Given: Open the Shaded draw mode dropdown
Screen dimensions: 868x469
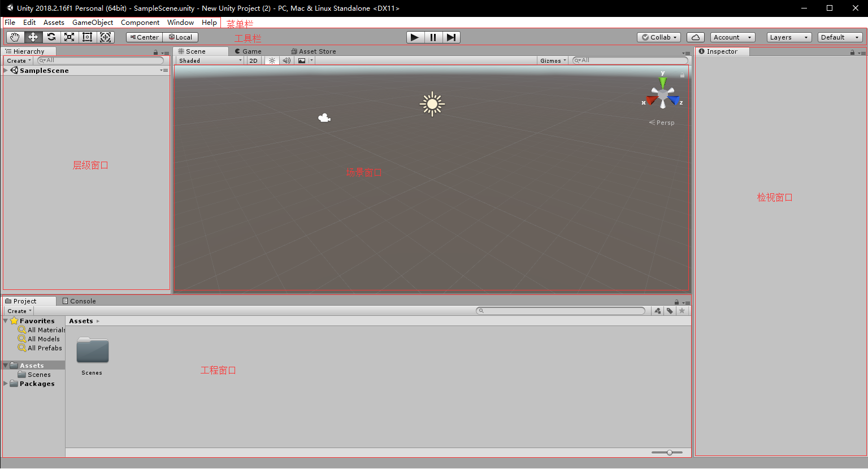Looking at the screenshot, I should (x=209, y=60).
